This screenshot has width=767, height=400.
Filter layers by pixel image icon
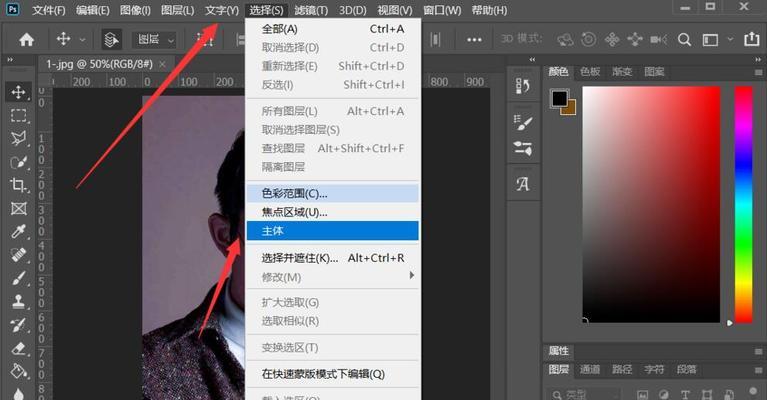[642, 395]
